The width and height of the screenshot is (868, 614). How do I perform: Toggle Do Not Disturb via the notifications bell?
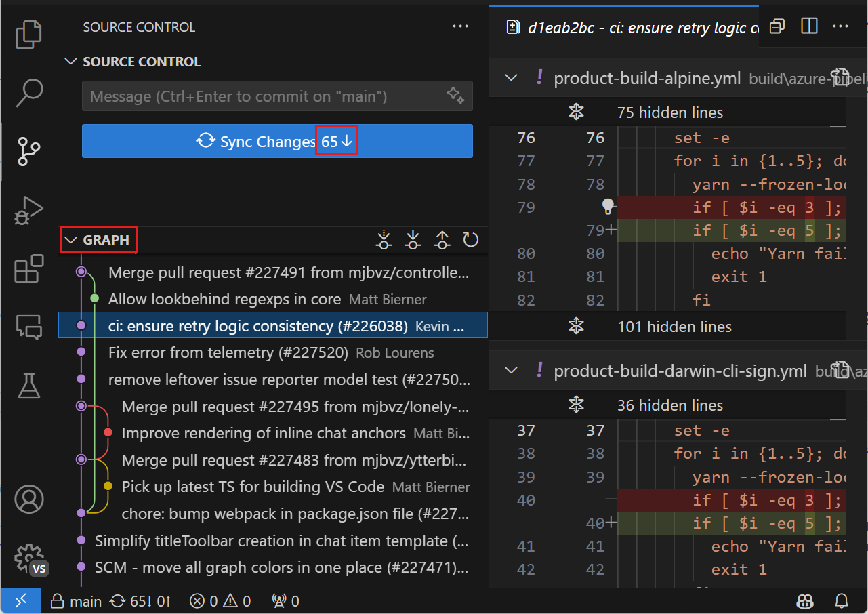(841, 601)
